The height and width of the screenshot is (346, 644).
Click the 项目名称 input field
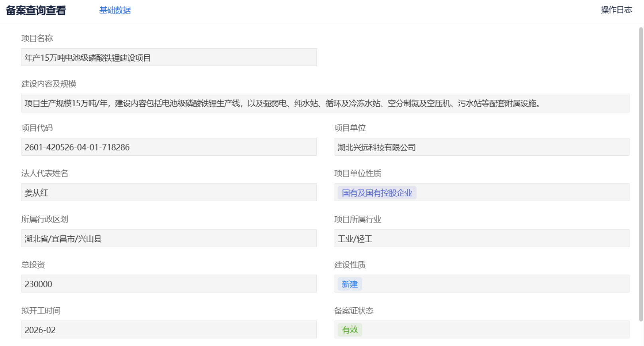pos(169,57)
